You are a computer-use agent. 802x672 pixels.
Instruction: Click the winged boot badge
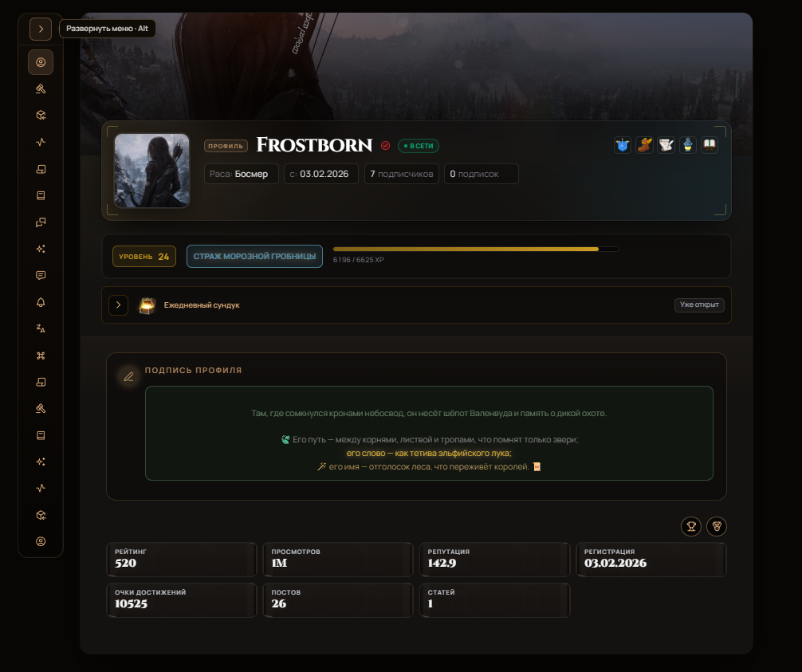coord(644,145)
